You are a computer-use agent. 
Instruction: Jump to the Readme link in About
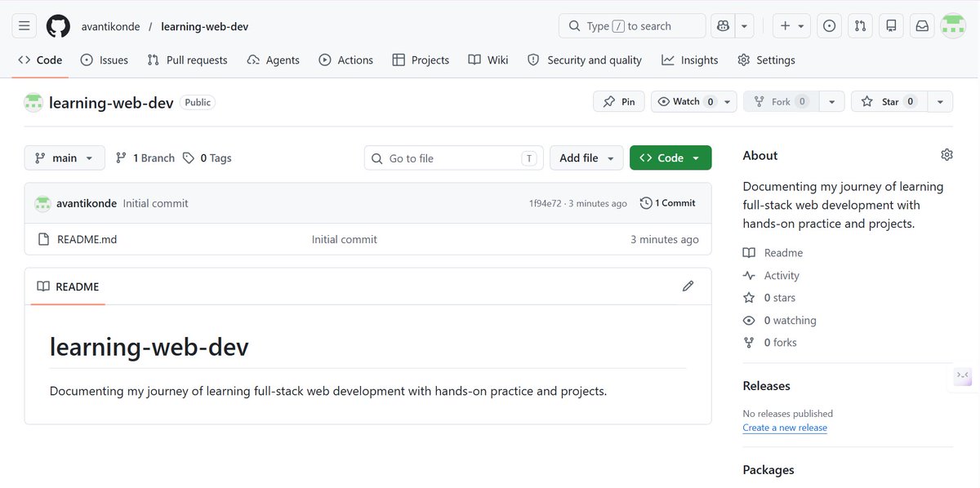click(x=773, y=253)
